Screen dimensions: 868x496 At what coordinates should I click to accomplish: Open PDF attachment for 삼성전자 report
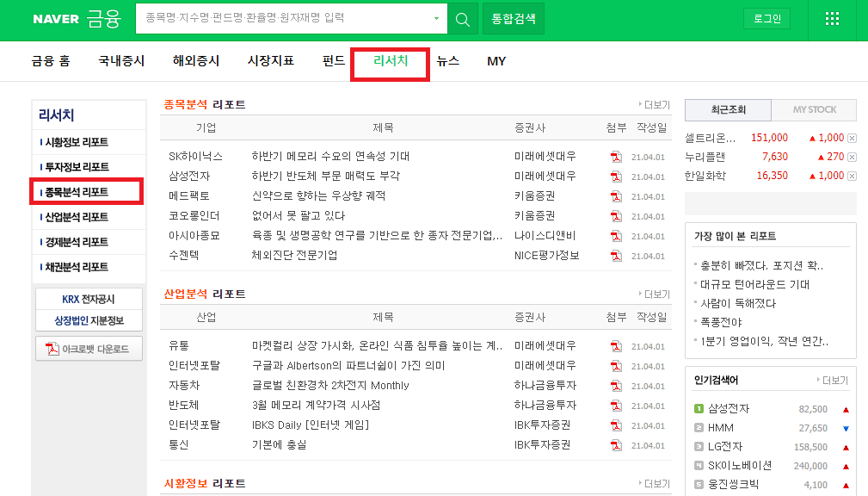coord(616,177)
